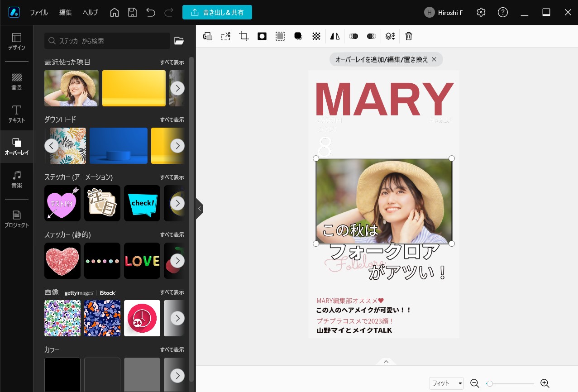Click the opacity checkerboard icon
578x392 pixels.
click(316, 37)
